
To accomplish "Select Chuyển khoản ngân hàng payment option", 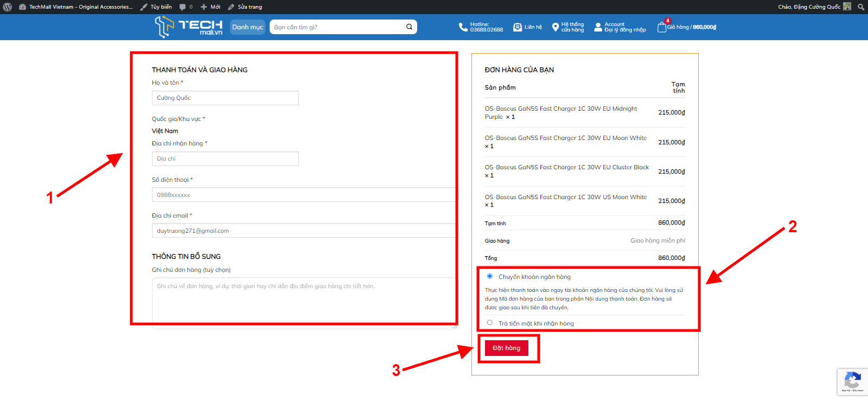I will coord(490,276).
